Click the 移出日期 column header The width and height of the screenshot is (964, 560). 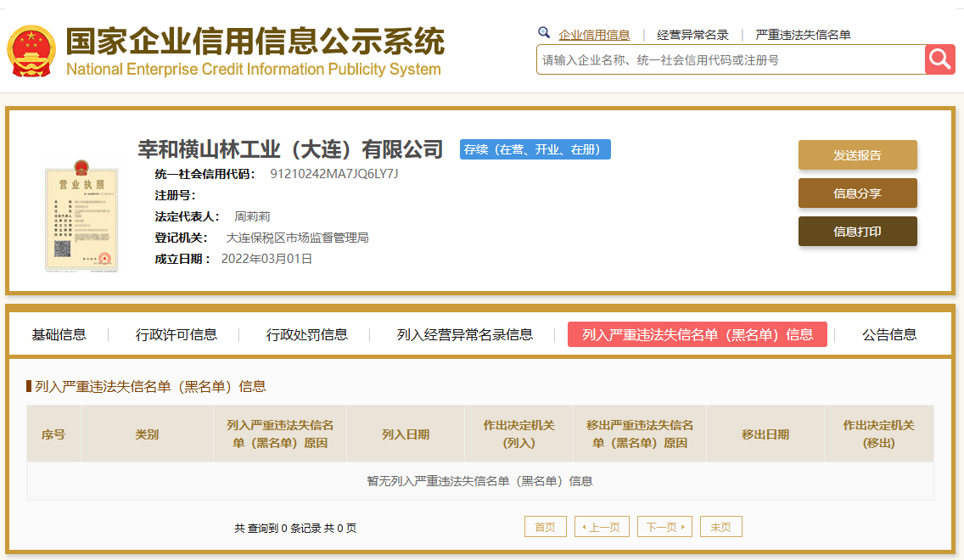click(765, 434)
